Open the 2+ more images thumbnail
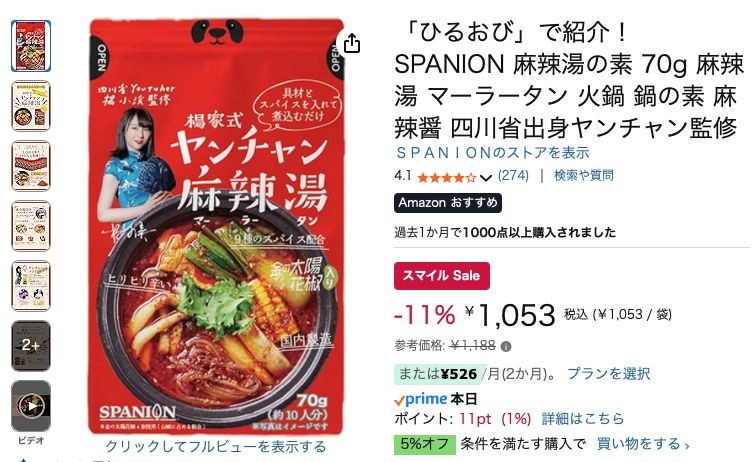This screenshot has height=462, width=756. (x=31, y=346)
